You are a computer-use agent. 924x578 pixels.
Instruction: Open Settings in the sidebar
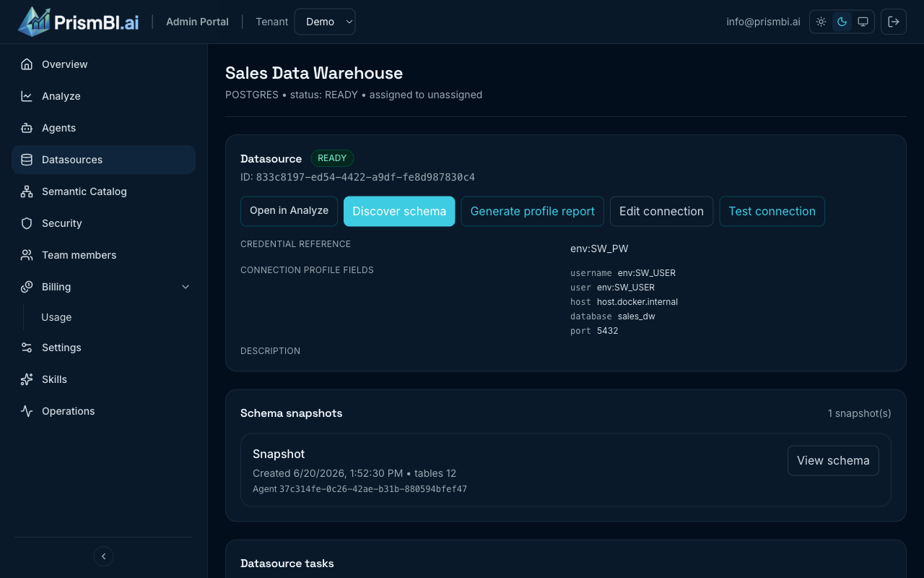[103, 348]
